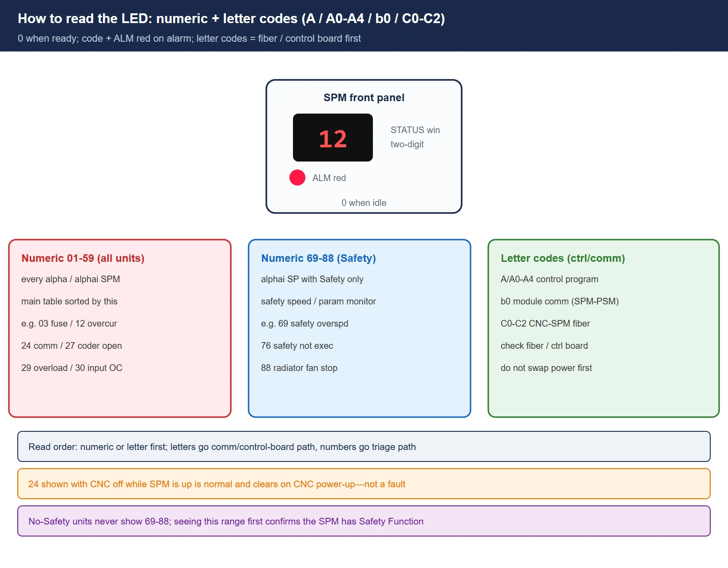
Task: Click the '0 when idle' caption
Action: click(x=364, y=203)
